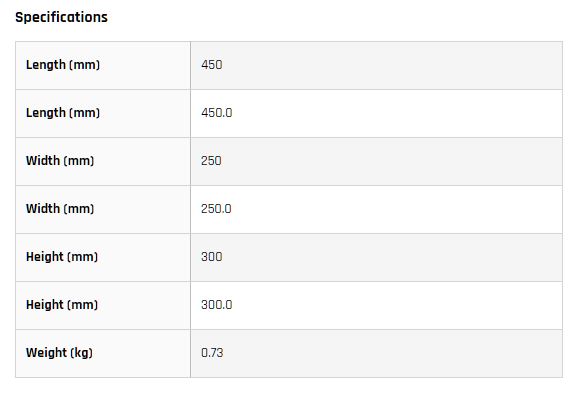Select the Width (mm) label beside 250.0
Viewport: 585px width, 412px height.
tap(60, 209)
